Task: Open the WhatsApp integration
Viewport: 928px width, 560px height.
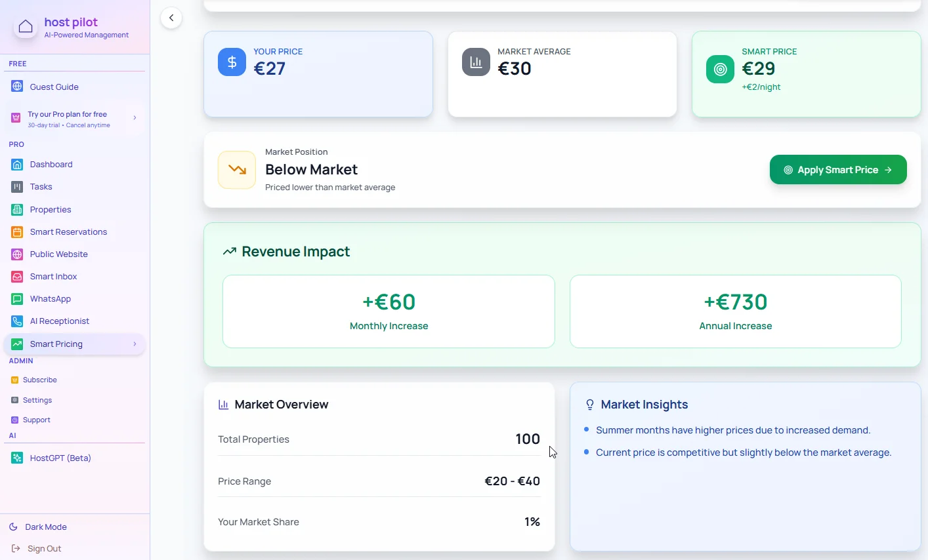Action: point(50,298)
